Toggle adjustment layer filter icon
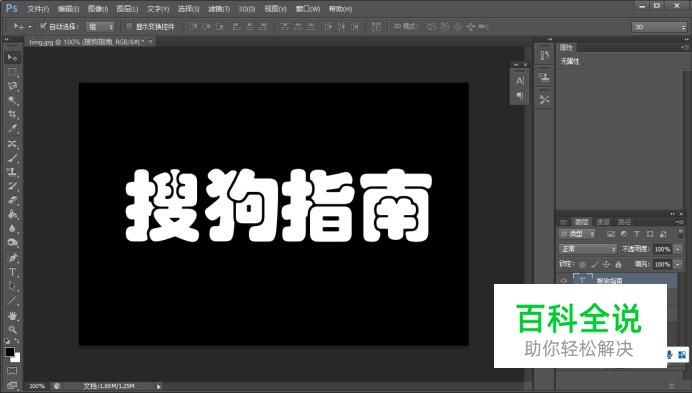 coord(624,234)
